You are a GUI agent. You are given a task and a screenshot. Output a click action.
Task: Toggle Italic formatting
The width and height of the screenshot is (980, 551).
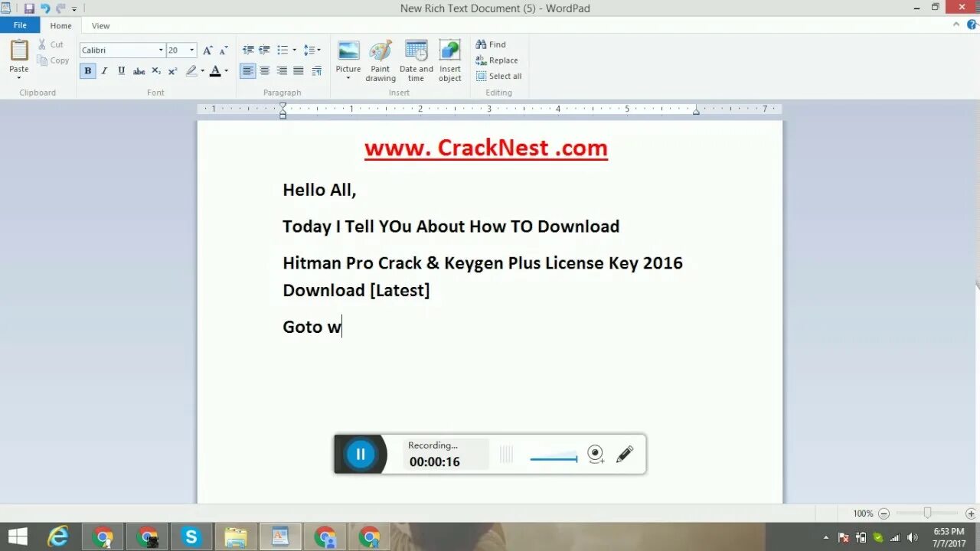[x=104, y=71]
